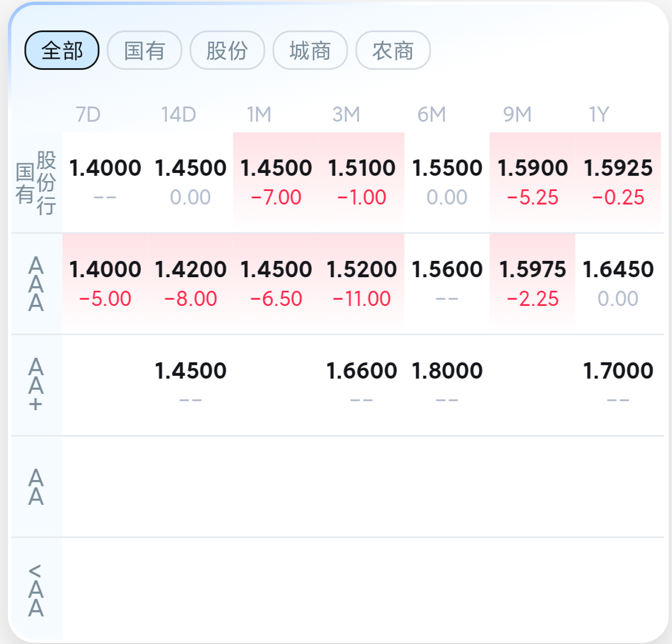Select the <AA row label
This screenshot has width=672, height=644.
tap(36, 590)
